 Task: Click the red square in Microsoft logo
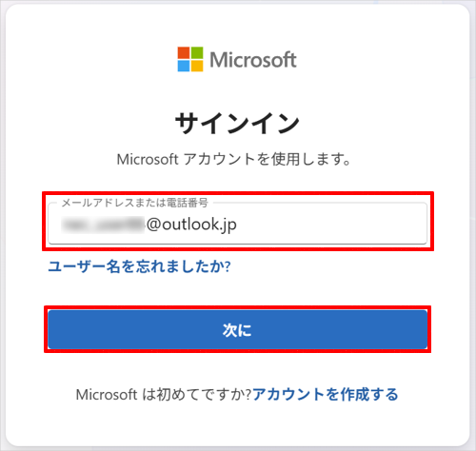(x=184, y=52)
